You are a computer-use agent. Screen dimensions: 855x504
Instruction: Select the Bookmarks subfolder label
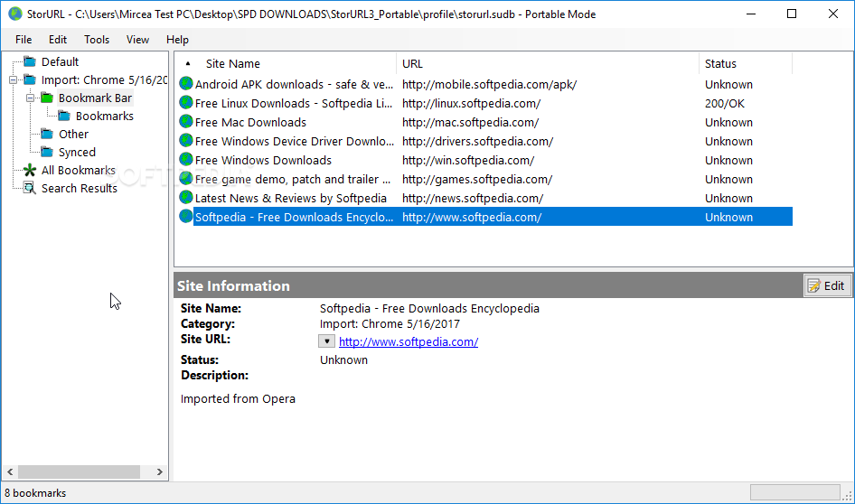pyautogui.click(x=105, y=116)
